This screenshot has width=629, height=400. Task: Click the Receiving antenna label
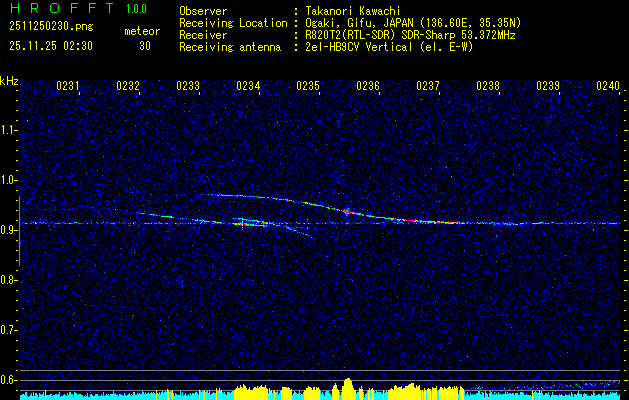[230, 47]
